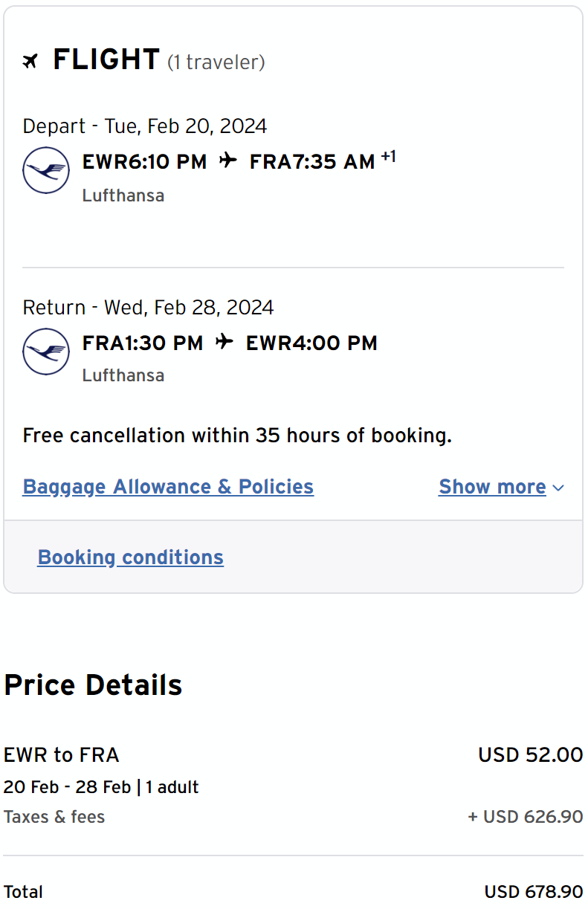Viewport: 588px width, 909px height.
Task: Select the Return - Wed, Feb 28, 2024 label
Action: coord(148,308)
